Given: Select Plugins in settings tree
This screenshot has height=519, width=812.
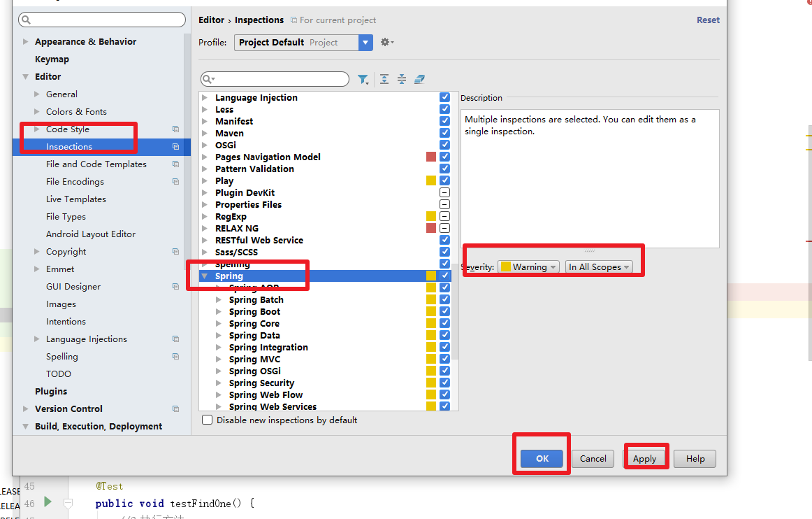Looking at the screenshot, I should coord(51,392).
